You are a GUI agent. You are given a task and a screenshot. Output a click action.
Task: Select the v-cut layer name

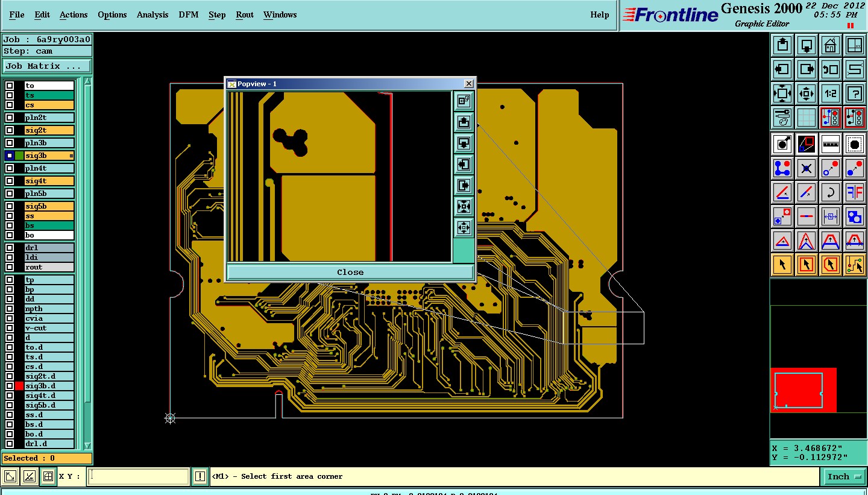tap(49, 328)
